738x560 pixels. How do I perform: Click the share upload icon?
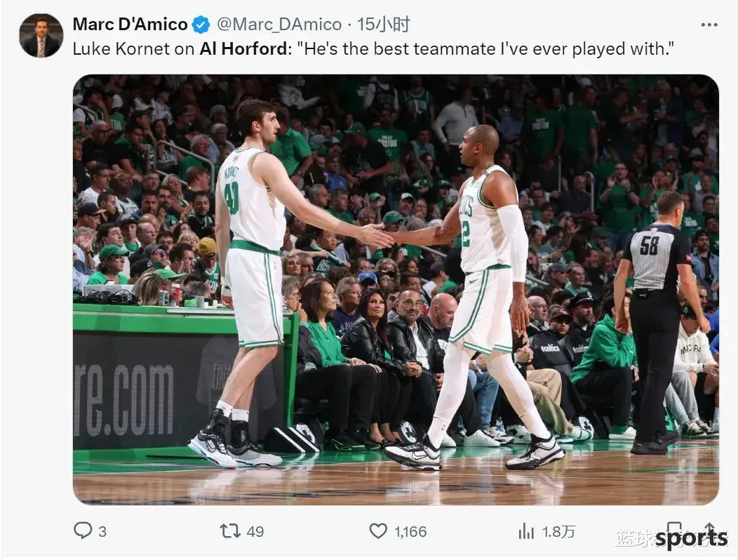(x=710, y=531)
